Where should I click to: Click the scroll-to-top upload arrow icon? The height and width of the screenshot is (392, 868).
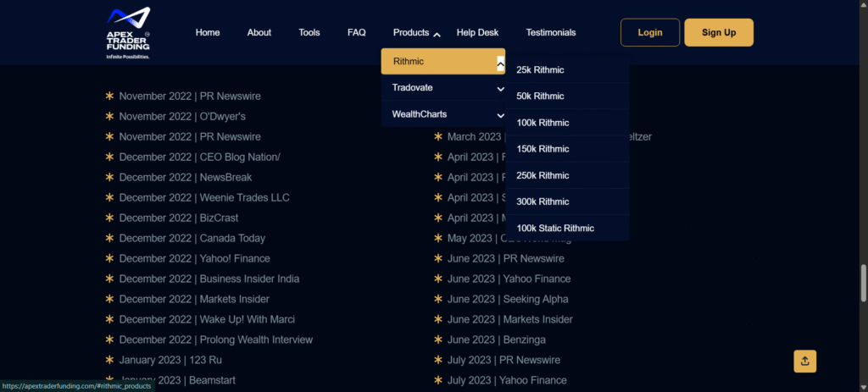(805, 361)
